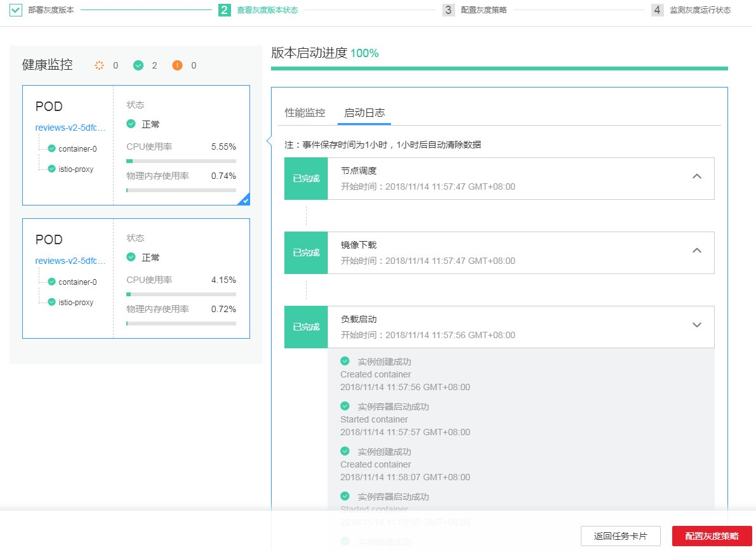Click the Started container text above 11:57:57
Screen dimensions: 756x550
(x=374, y=419)
